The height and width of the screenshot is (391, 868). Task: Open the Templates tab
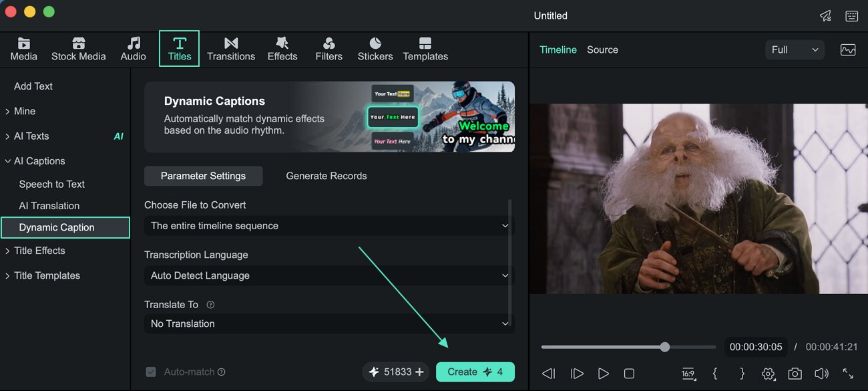425,49
